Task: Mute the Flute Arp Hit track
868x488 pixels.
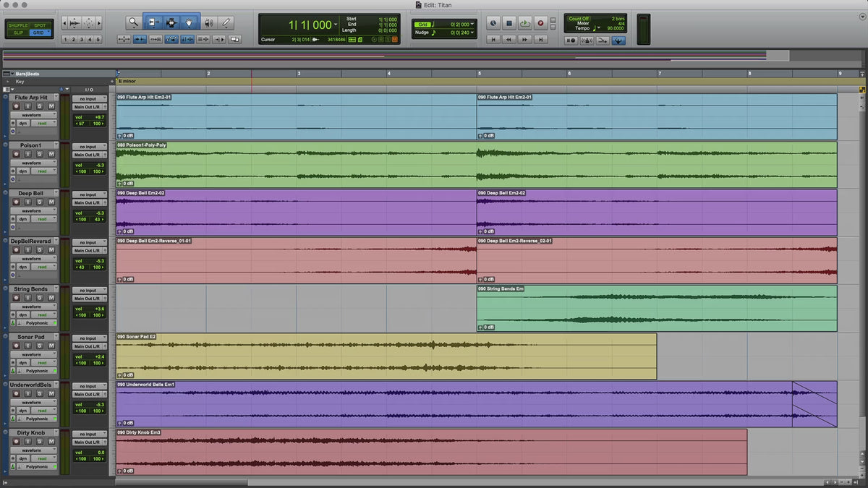Action: click(x=51, y=106)
